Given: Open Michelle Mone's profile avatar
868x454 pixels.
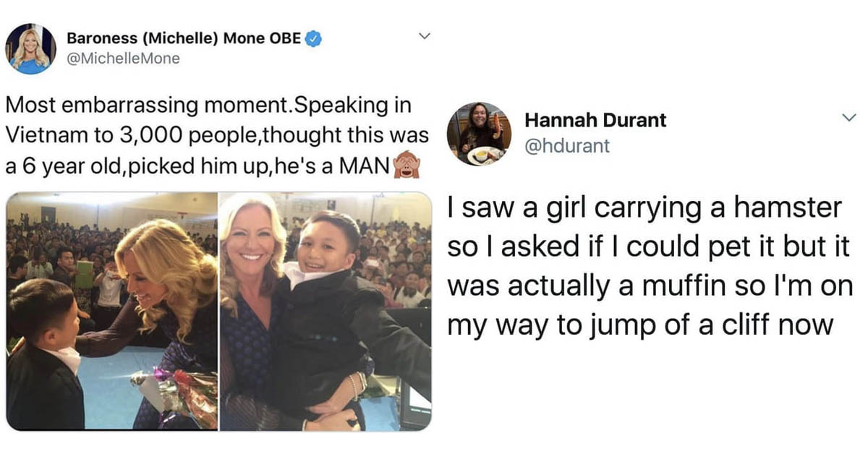Looking at the screenshot, I should 31,48.
